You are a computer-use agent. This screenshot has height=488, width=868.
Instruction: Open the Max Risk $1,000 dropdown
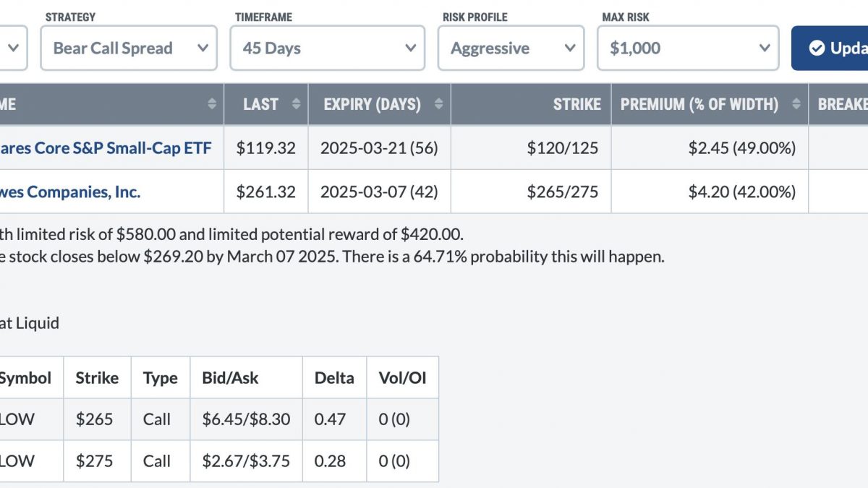[x=688, y=48]
